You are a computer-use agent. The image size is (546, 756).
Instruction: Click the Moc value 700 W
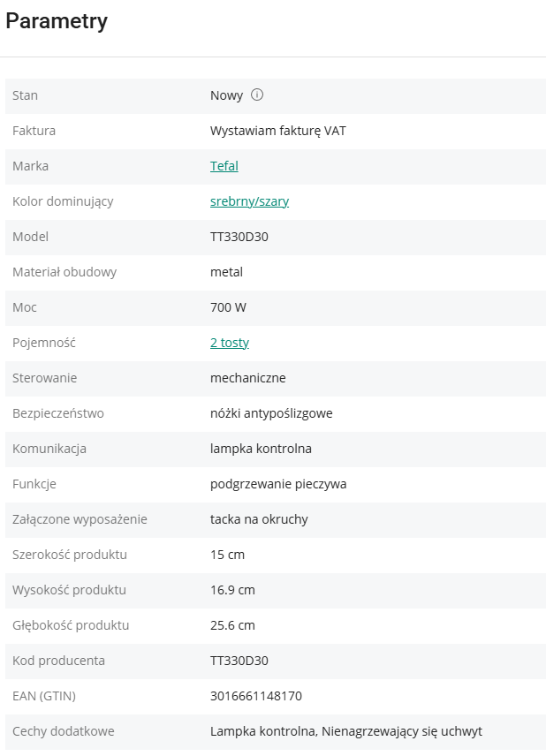tap(228, 307)
